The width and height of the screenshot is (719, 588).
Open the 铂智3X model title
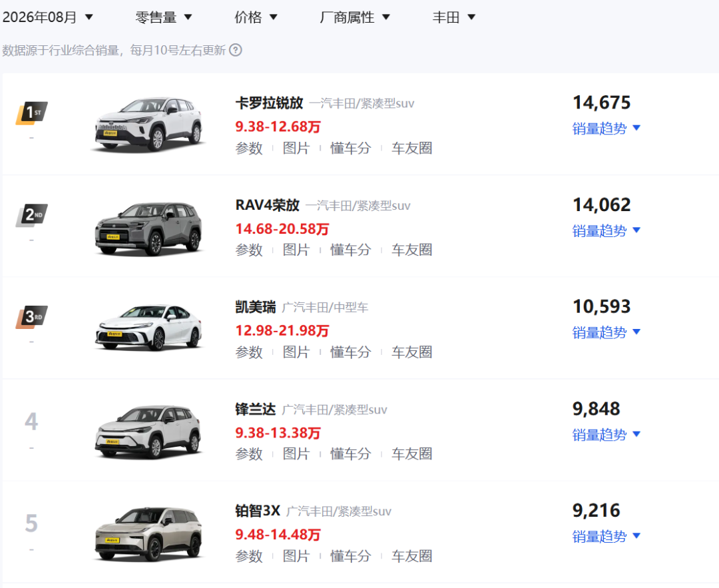pyautogui.click(x=258, y=511)
